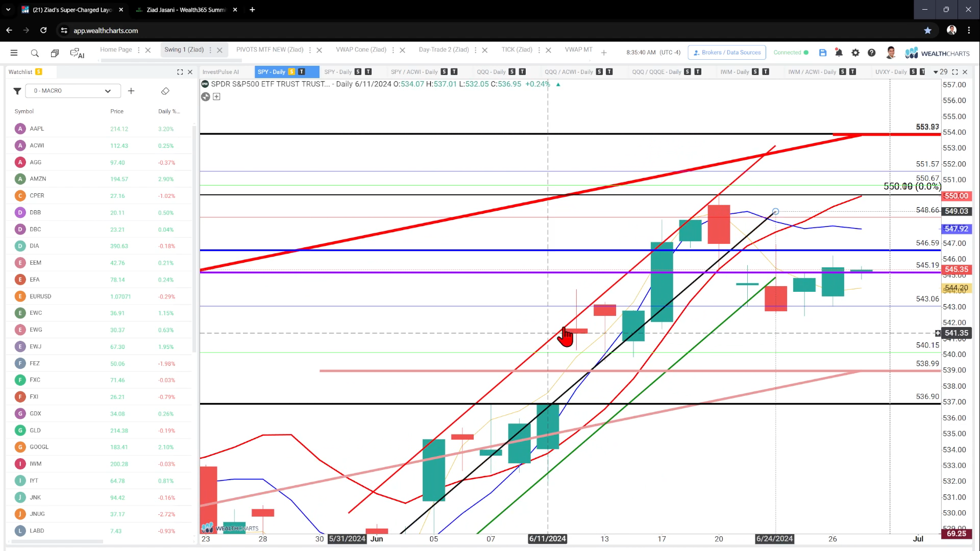
Task: Toggle the S badge on the QQQ / ACWI - Daily tab
Action: (599, 72)
